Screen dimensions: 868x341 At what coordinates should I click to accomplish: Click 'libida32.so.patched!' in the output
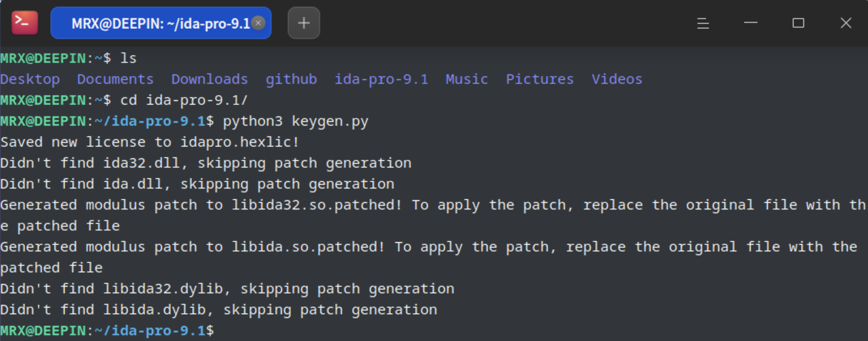[317, 205]
